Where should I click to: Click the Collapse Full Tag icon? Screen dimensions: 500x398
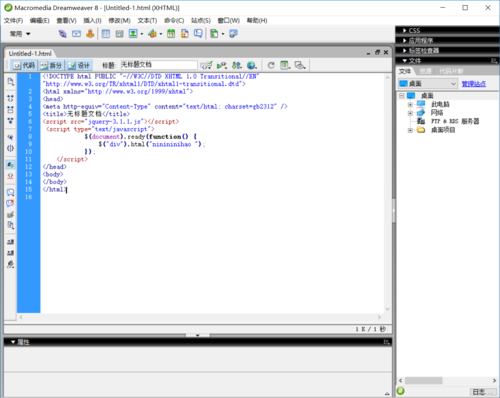point(11,98)
